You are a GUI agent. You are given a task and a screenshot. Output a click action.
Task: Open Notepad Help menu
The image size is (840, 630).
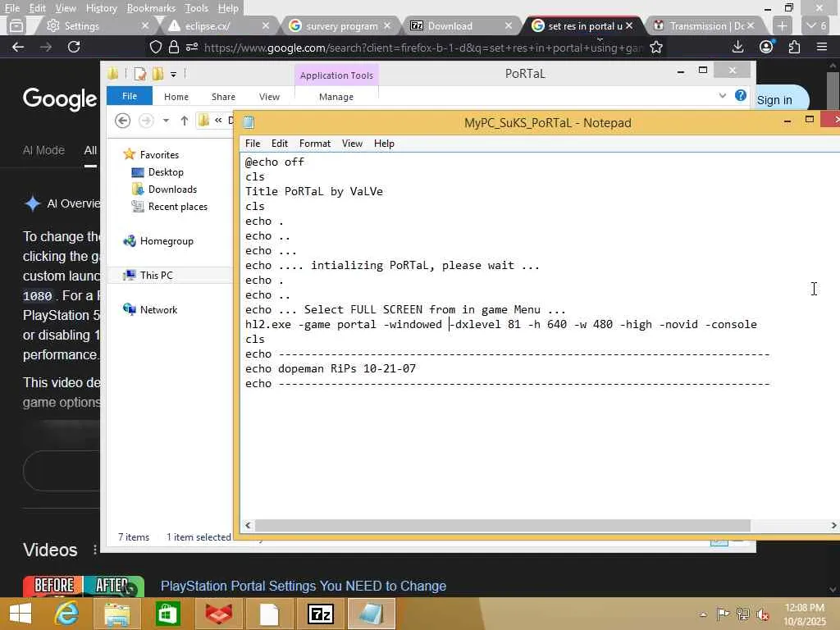(x=384, y=144)
